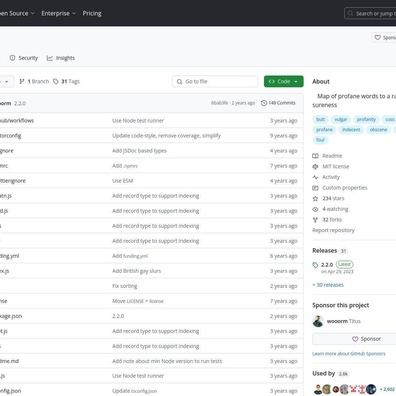Click the Go to file search box
396x396 pixels.
pos(215,81)
